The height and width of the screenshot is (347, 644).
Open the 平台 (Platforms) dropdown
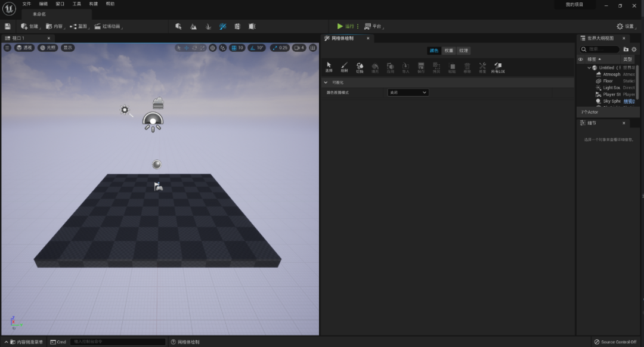point(374,26)
